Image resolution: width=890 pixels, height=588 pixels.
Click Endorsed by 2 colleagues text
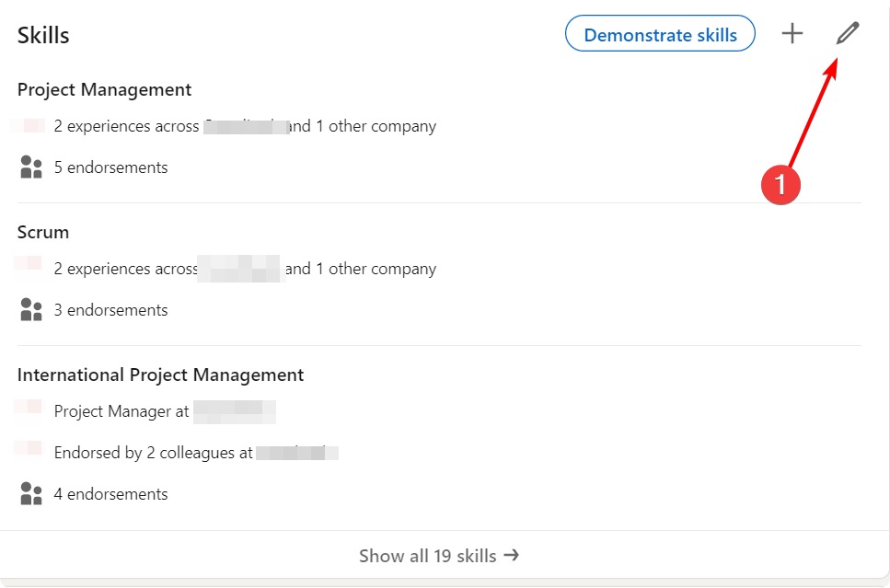coord(153,453)
